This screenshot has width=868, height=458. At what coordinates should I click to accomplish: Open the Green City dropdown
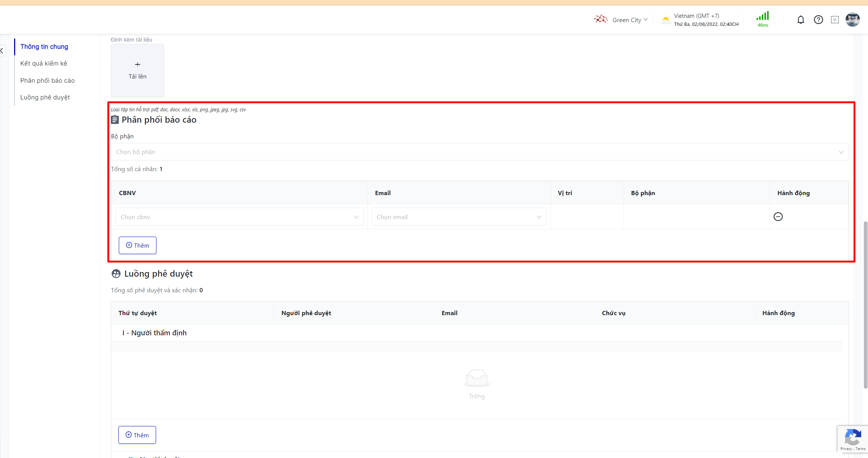click(630, 20)
